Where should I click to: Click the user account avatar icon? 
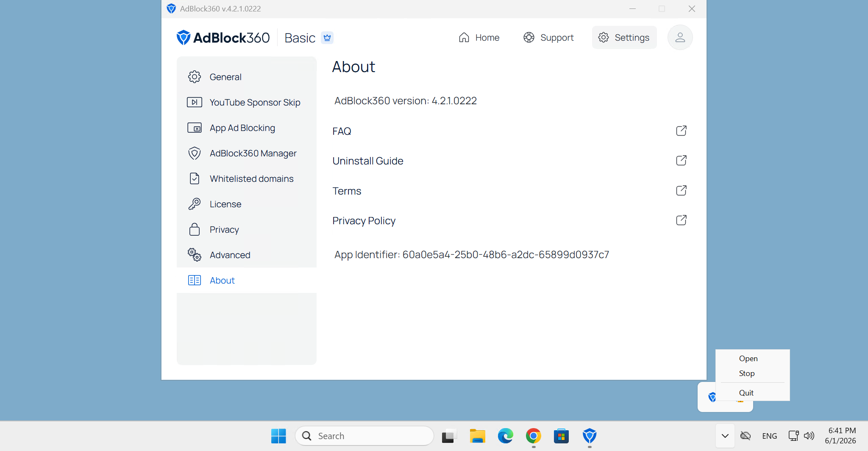[680, 37]
